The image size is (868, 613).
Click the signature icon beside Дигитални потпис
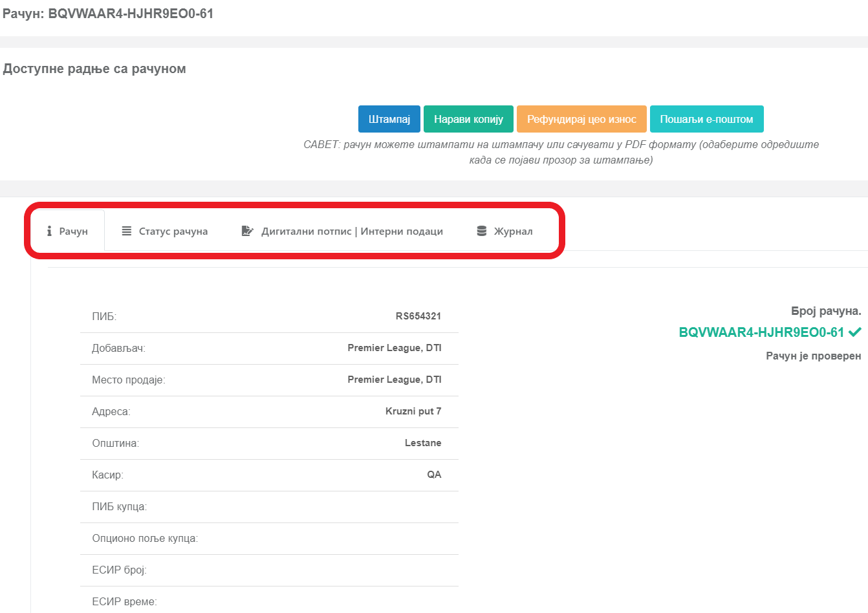pyautogui.click(x=247, y=231)
